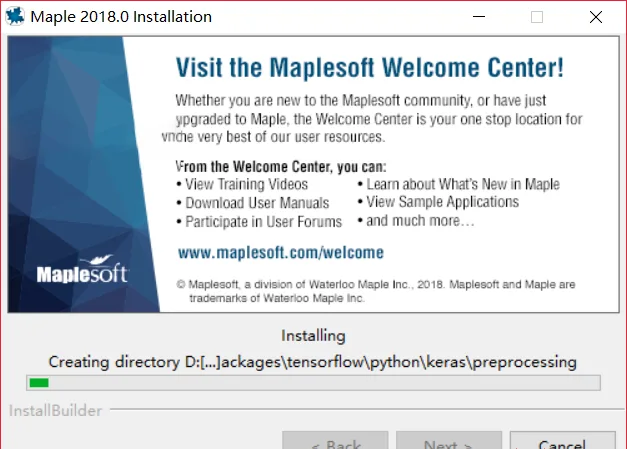Viewport: 627px width, 449px height.
Task: Click 'Participate in User Forums' bullet
Action: pos(259,222)
